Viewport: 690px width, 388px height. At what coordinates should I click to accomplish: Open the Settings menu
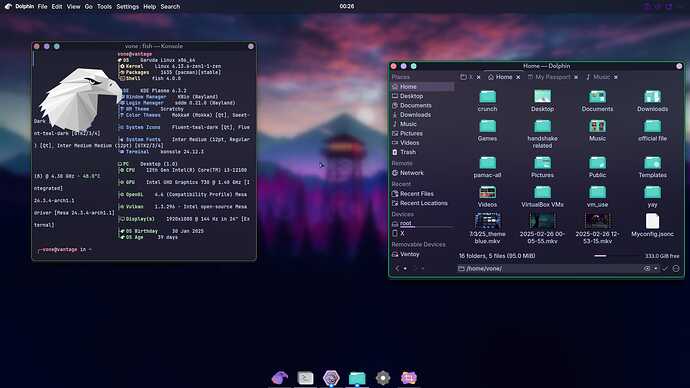(128, 7)
